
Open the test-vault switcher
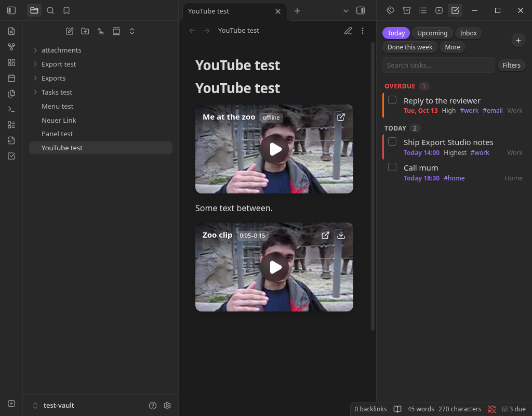tap(54, 406)
